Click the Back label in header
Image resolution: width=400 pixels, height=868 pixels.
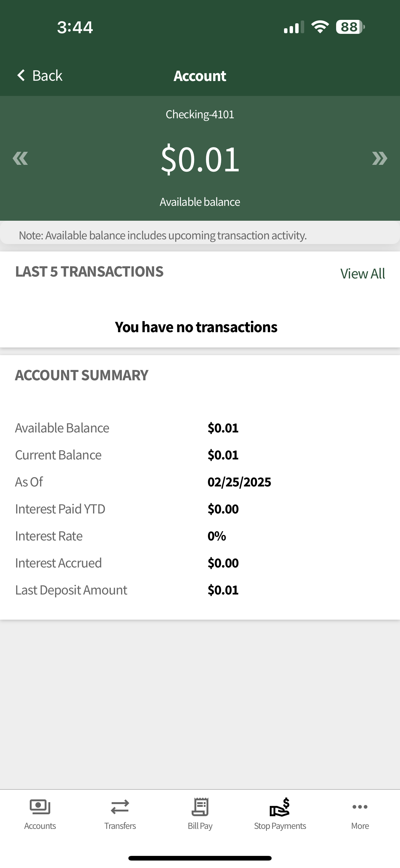[47, 75]
